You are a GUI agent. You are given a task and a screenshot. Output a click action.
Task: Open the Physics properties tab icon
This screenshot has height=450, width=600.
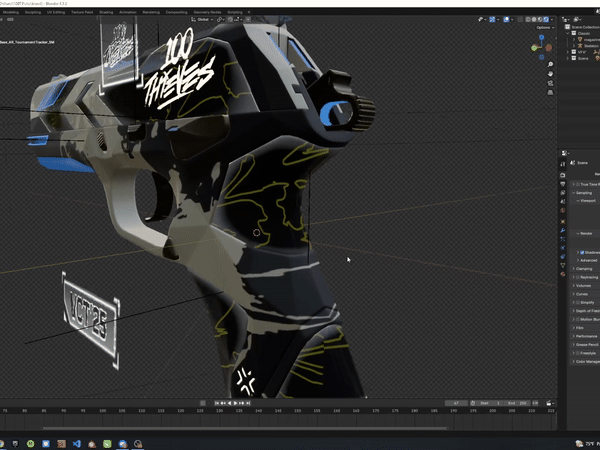[562, 248]
